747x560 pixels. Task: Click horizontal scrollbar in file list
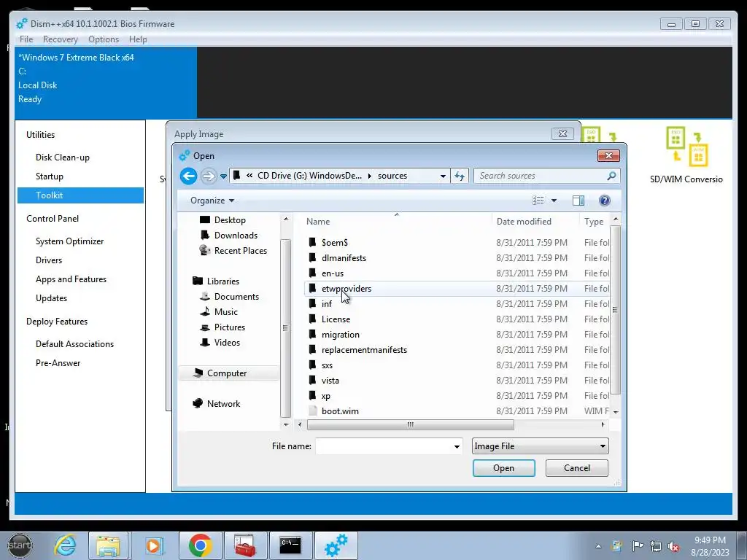[410, 424]
